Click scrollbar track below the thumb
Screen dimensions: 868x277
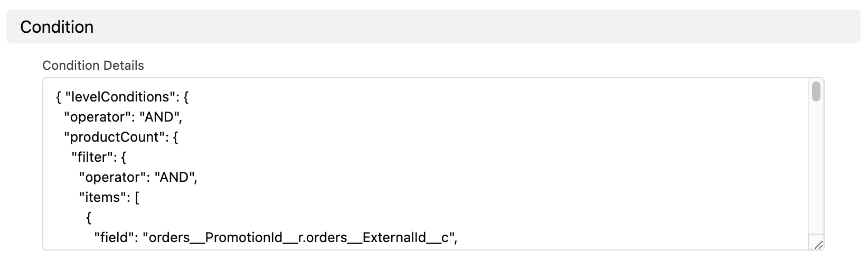point(816,169)
